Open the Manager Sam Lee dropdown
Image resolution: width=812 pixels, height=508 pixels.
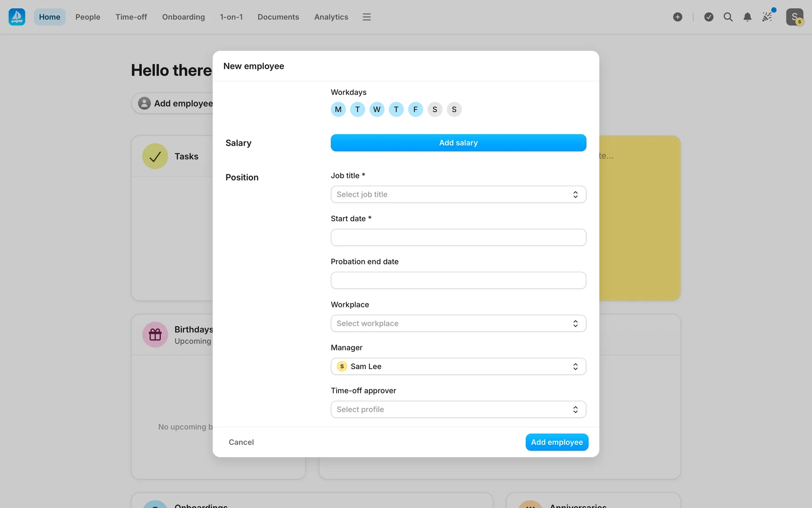pos(458,367)
